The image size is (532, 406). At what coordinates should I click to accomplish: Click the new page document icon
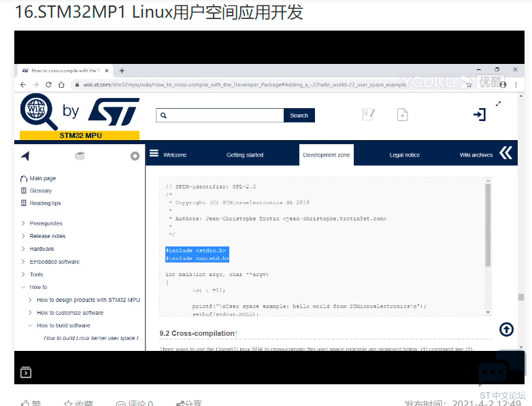402,115
